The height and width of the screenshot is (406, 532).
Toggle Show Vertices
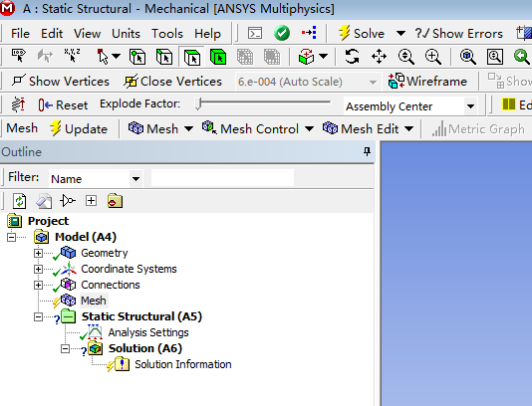click(x=61, y=82)
